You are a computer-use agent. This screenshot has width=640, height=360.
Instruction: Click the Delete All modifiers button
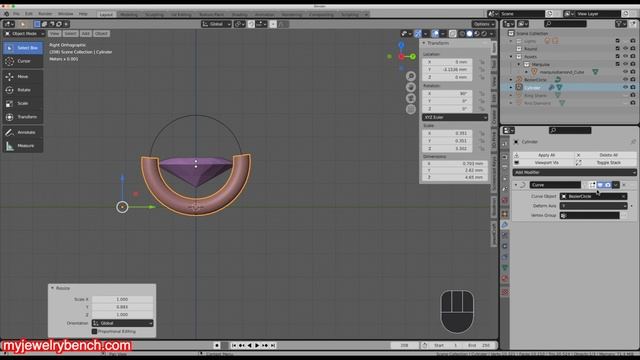coord(605,155)
